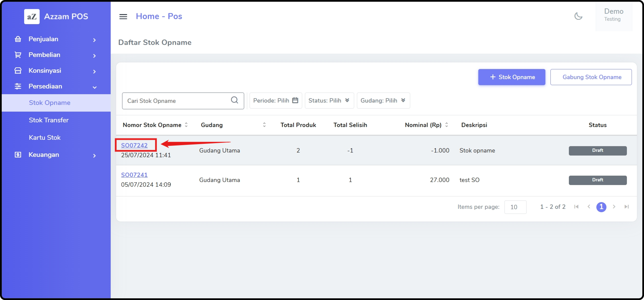Click the search magnifier icon

tap(234, 100)
